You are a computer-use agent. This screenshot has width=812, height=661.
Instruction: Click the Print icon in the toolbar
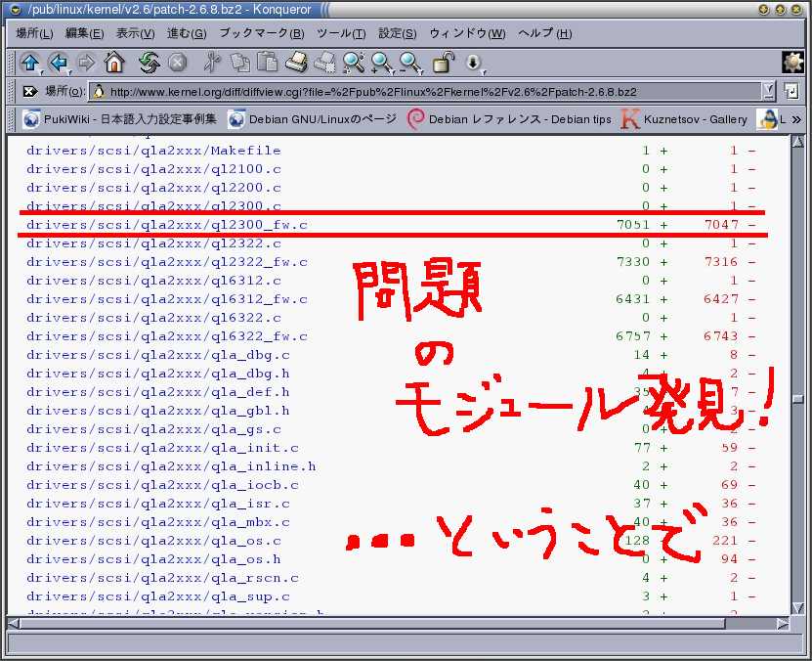coord(296,63)
